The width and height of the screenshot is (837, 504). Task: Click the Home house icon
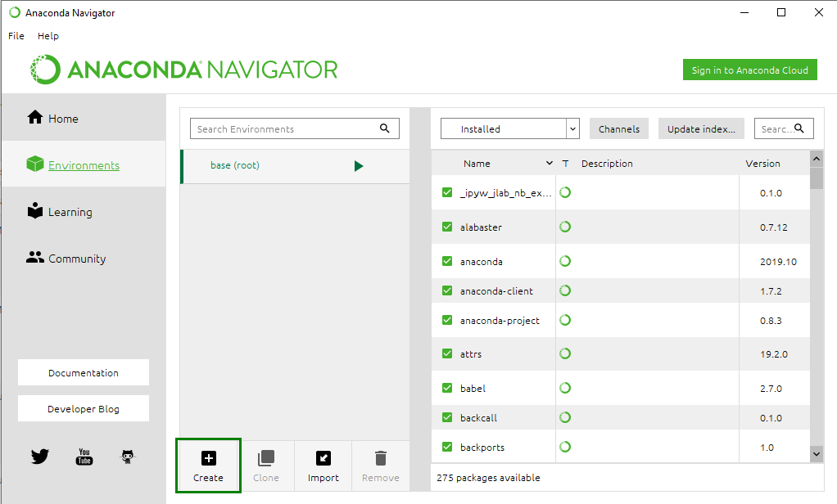pyautogui.click(x=35, y=117)
